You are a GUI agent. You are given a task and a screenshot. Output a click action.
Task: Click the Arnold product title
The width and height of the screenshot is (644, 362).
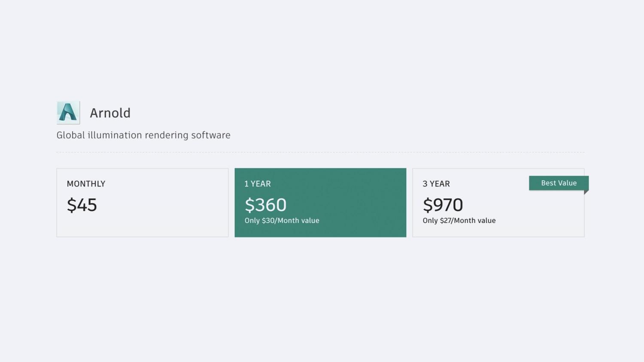point(110,113)
